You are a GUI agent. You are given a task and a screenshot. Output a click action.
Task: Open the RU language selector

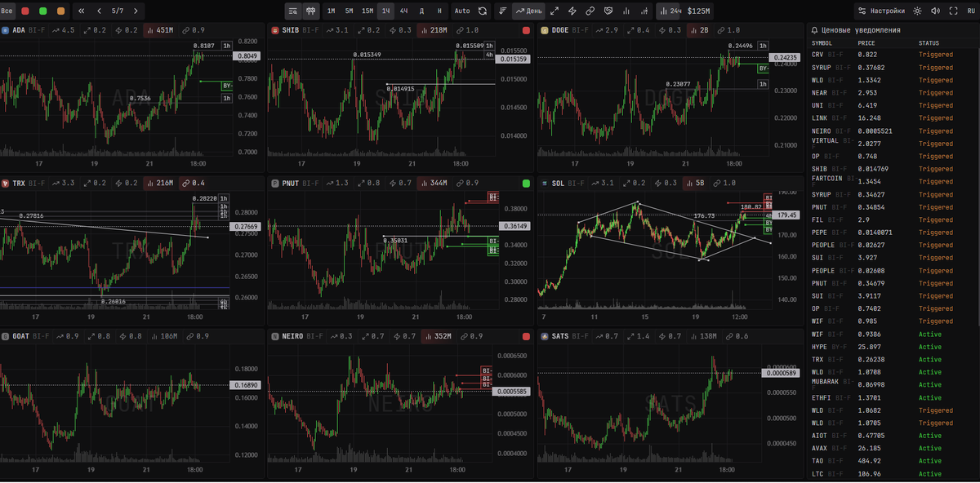pos(971,11)
